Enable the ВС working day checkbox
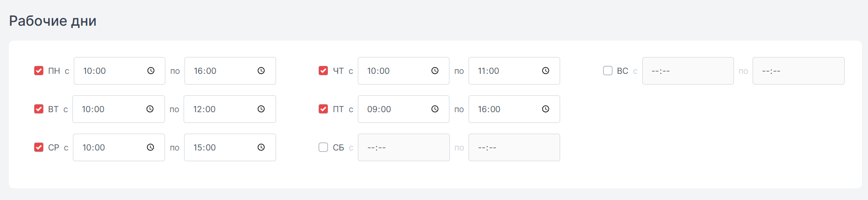The width and height of the screenshot is (868, 200). 608,71
